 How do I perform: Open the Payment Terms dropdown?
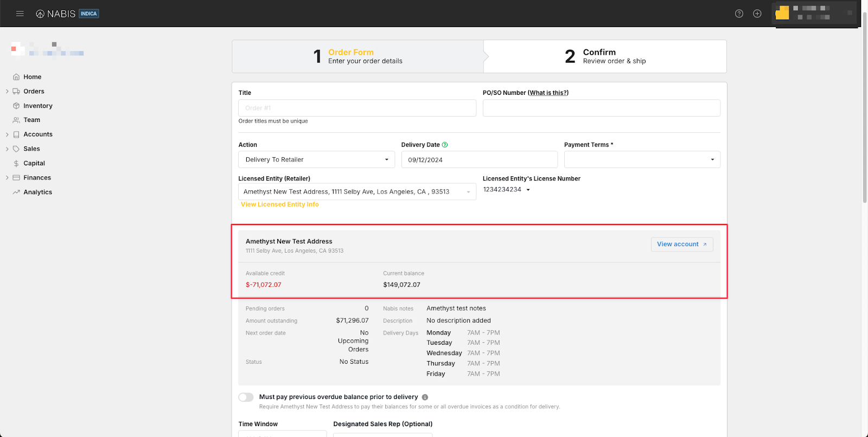pyautogui.click(x=642, y=159)
